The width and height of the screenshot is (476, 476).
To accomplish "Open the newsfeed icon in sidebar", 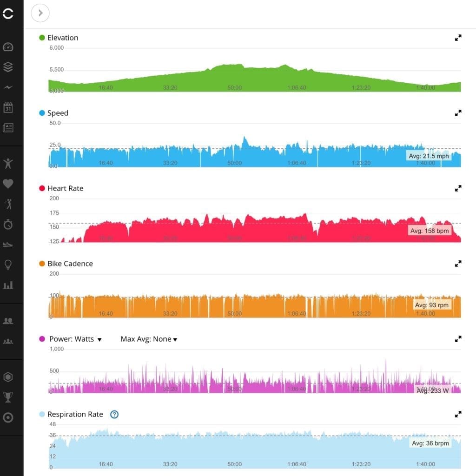I will tap(8, 128).
